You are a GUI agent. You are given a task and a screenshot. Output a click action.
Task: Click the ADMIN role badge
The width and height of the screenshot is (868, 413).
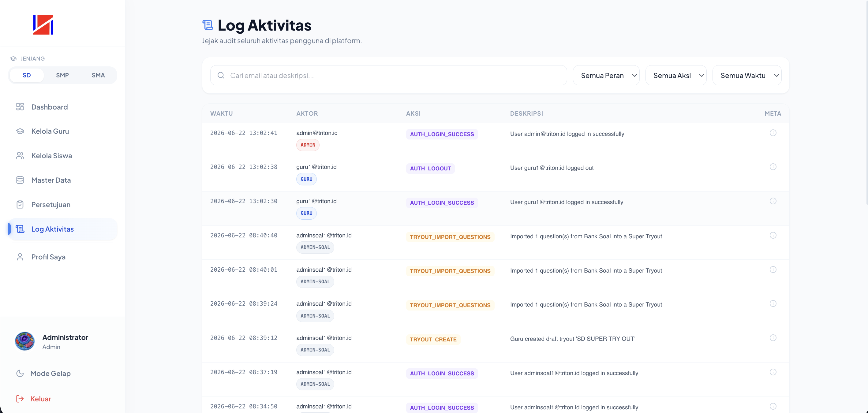pyautogui.click(x=308, y=145)
